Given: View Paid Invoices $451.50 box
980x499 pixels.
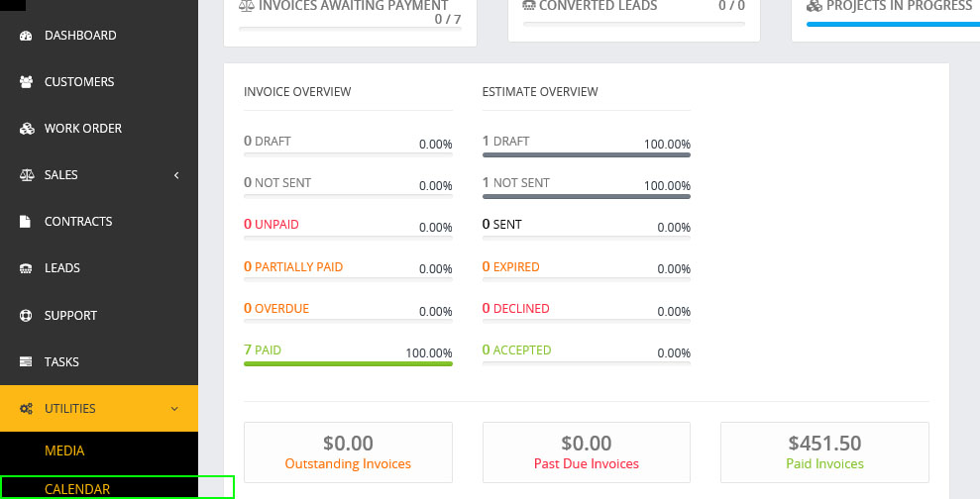Looking at the screenshot, I should [x=824, y=452].
